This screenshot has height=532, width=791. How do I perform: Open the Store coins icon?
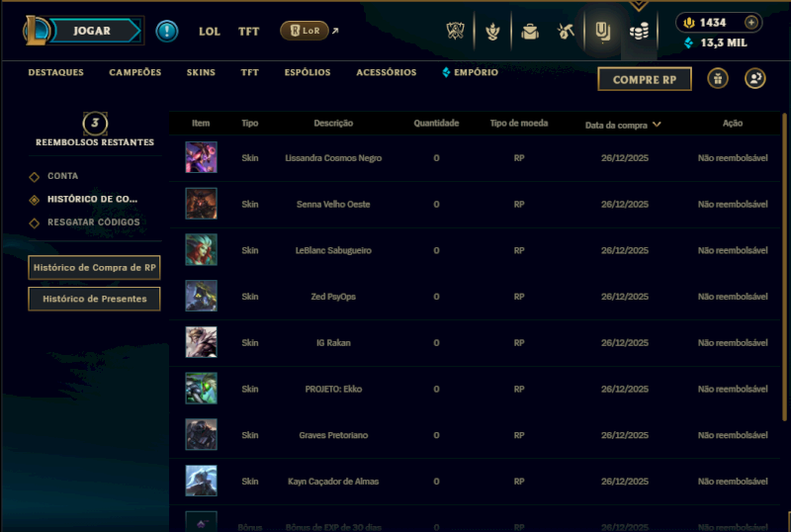pyautogui.click(x=639, y=32)
